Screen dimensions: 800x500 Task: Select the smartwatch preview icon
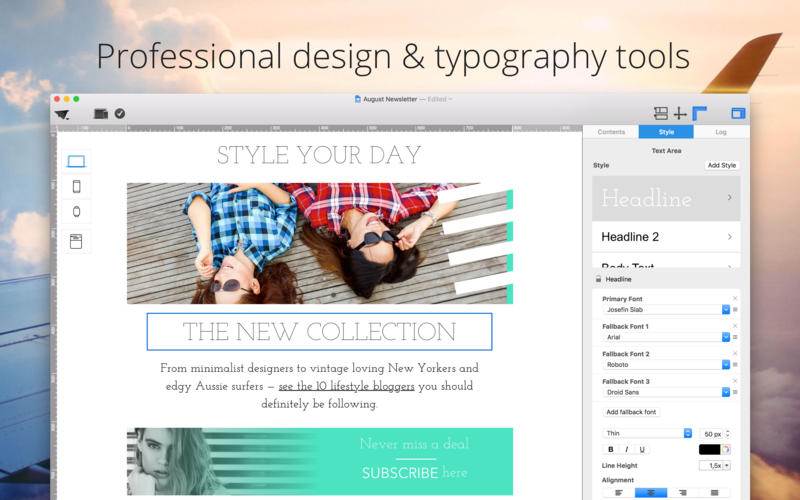pos(77,211)
